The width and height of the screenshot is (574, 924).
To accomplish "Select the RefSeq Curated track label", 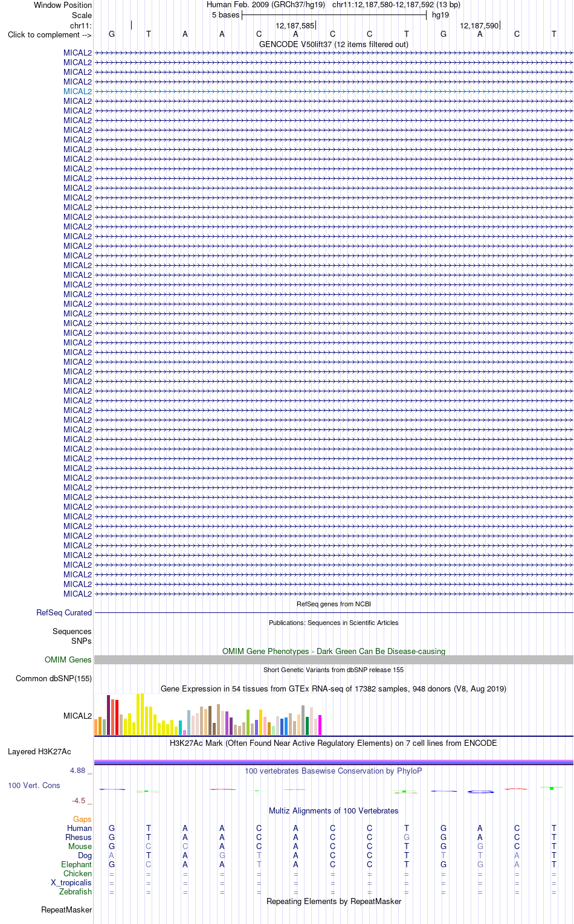I will [64, 612].
